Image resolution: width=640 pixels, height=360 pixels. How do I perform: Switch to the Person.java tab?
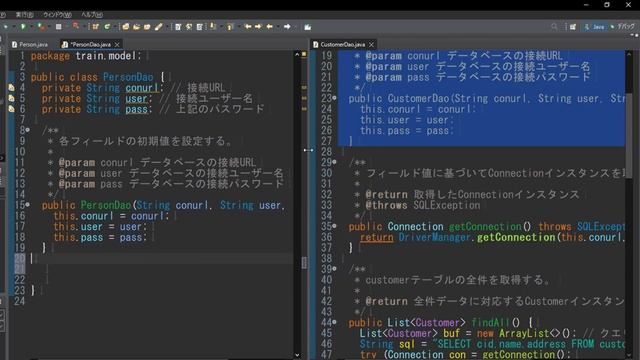(x=30, y=44)
